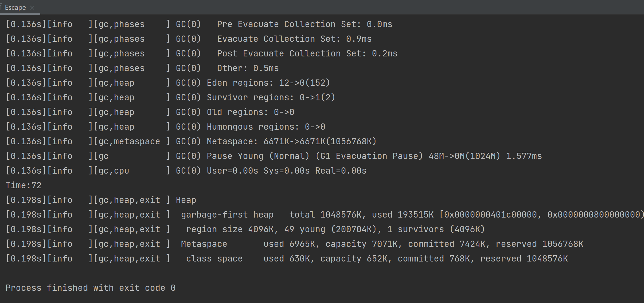Viewport: 644px width, 303px height.
Task: Click the Post Evacuate Collection Set line
Action: [x=307, y=53]
